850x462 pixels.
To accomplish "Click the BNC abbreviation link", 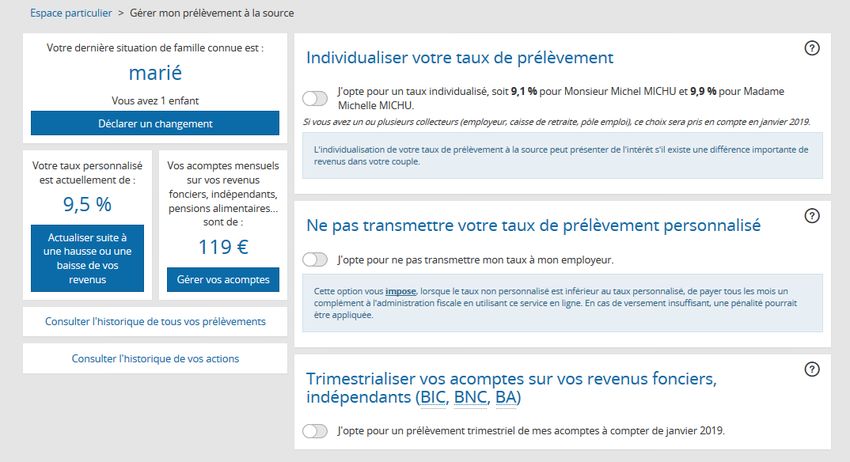I will (x=470, y=398).
